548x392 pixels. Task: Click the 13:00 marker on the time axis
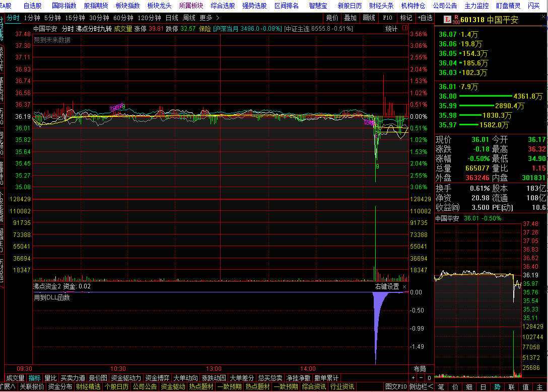tap(214, 369)
